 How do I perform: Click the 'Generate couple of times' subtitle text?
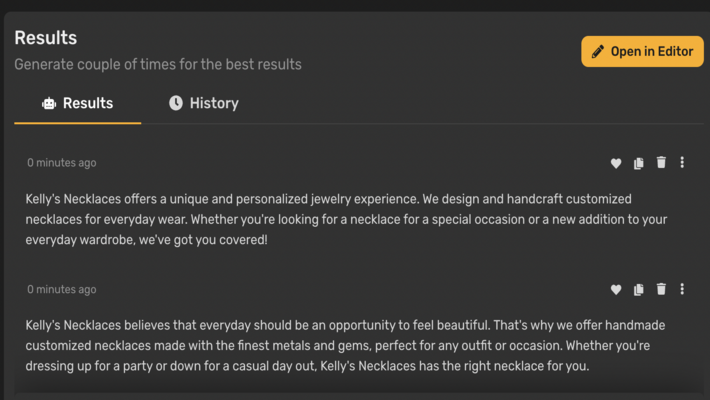158,64
